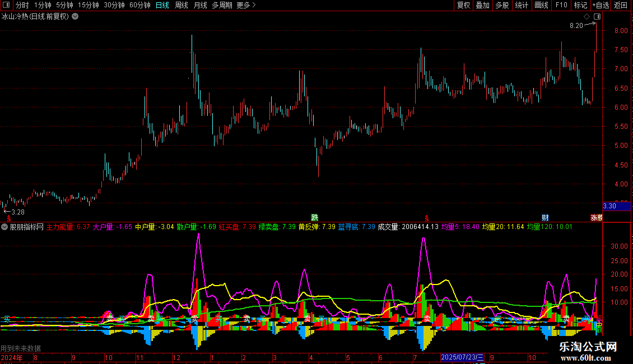
Task: Click the 叠加 overlay button
Action: pos(482,5)
